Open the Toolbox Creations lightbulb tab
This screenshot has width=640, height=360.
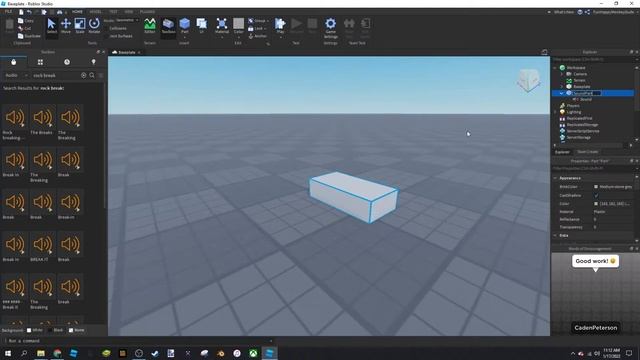tap(93, 62)
